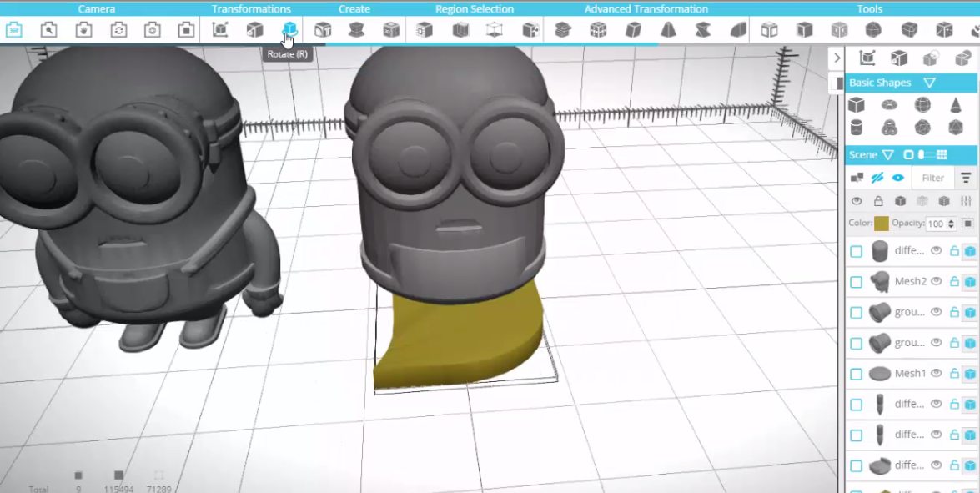Screen dimensions: 980x493
Task: Toggle the lock of Mesh1
Action: point(954,373)
